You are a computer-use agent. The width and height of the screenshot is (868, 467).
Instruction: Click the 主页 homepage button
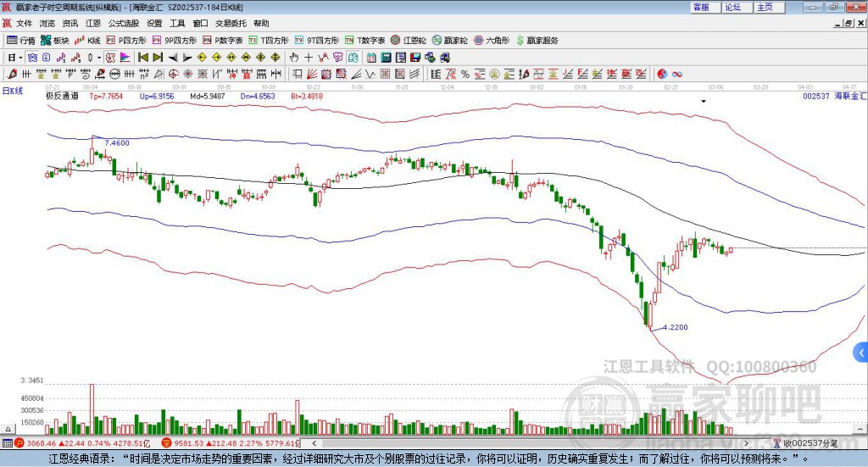click(769, 7)
